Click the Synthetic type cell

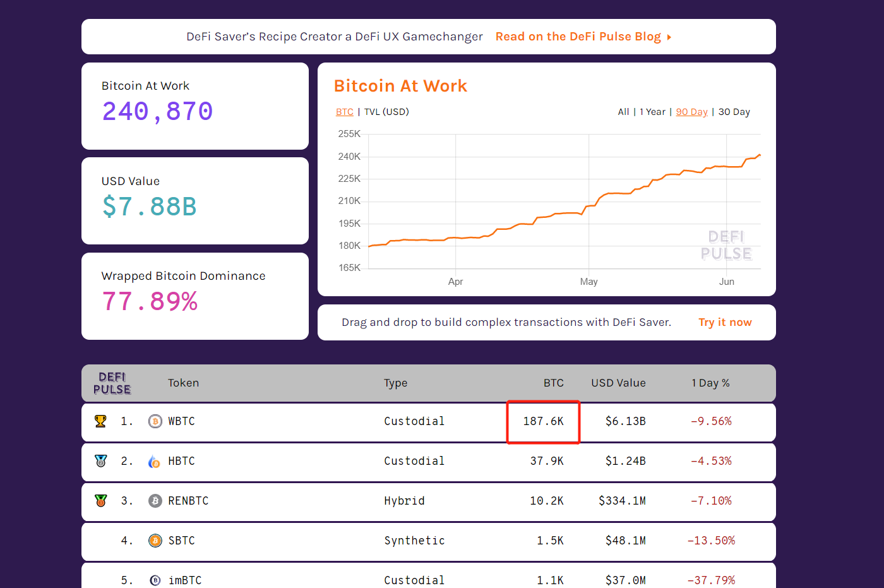tap(414, 541)
